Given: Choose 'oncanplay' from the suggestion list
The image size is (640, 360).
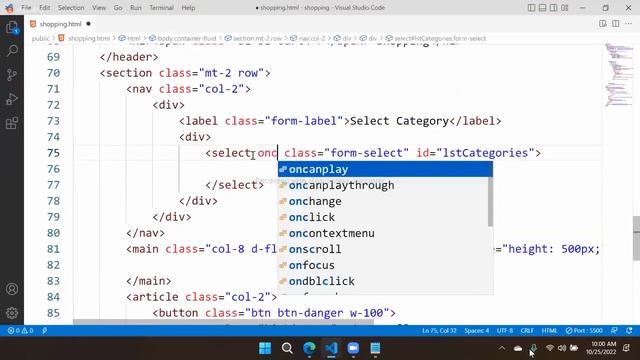Looking at the screenshot, I should pyautogui.click(x=385, y=169).
